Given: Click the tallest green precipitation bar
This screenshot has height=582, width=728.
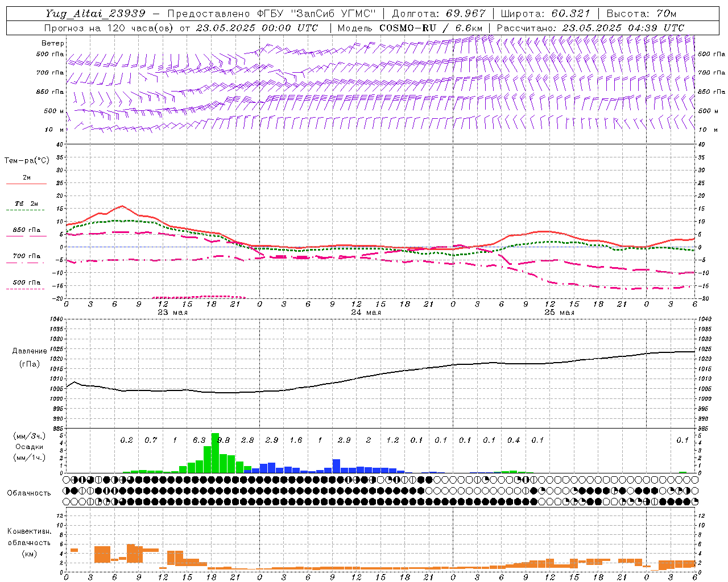Looking at the screenshot, I should (x=215, y=453).
